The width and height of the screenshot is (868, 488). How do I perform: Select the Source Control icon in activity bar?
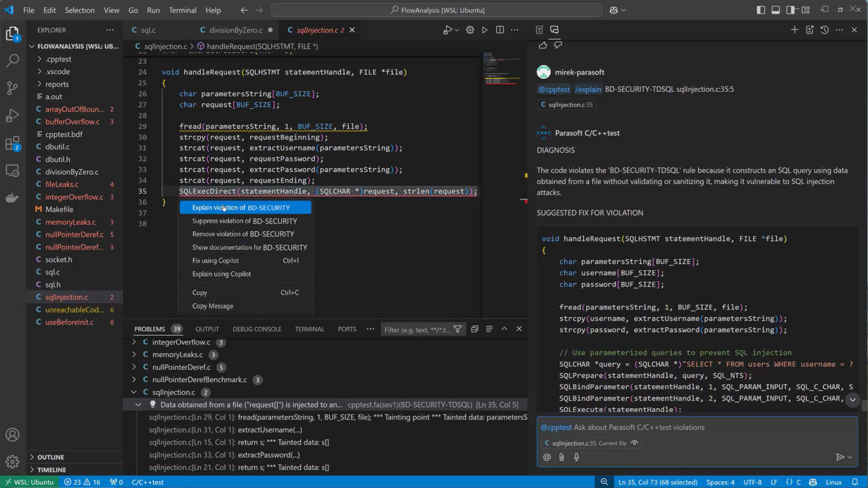[x=12, y=88]
